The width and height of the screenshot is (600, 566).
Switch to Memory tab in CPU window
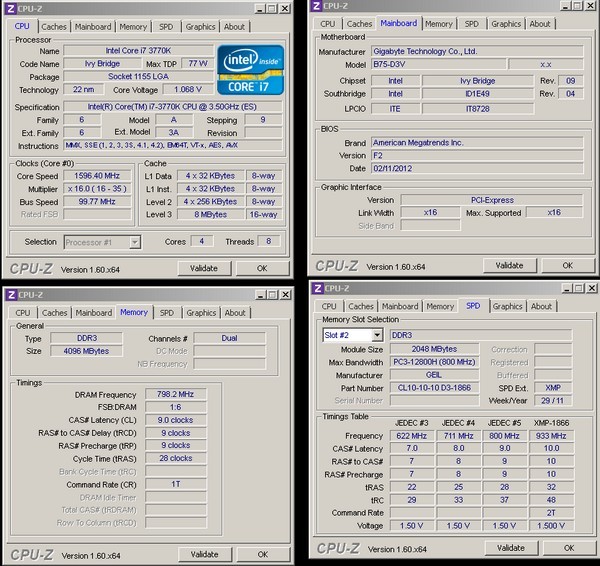[x=133, y=27]
